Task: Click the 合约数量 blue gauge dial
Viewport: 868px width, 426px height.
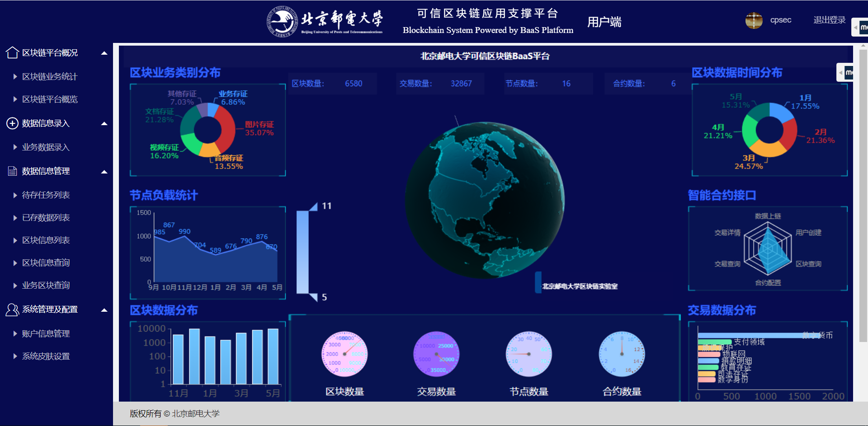Action: (622, 354)
